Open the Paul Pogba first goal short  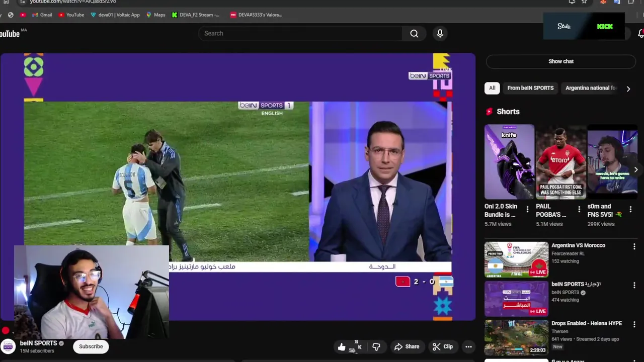(561, 162)
